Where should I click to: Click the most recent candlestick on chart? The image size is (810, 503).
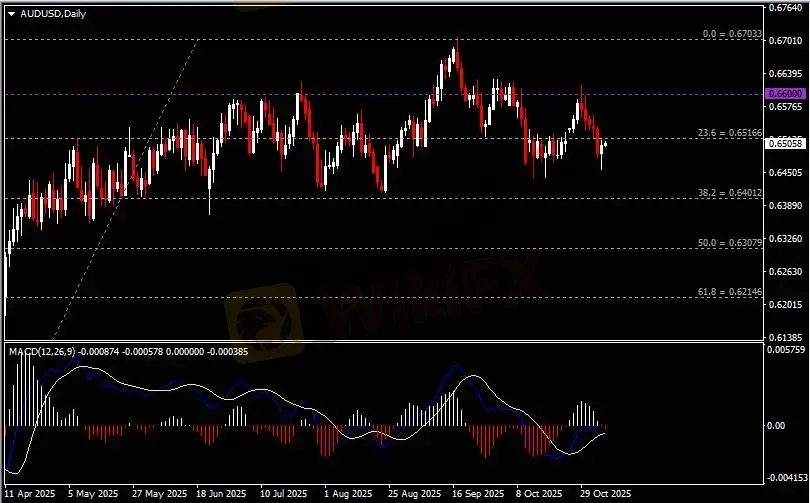(606, 145)
